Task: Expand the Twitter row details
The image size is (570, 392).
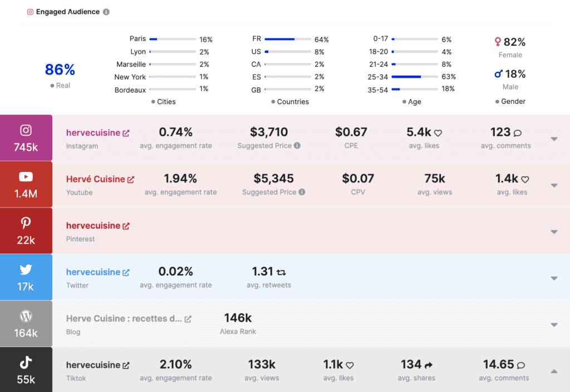Action: 554,278
